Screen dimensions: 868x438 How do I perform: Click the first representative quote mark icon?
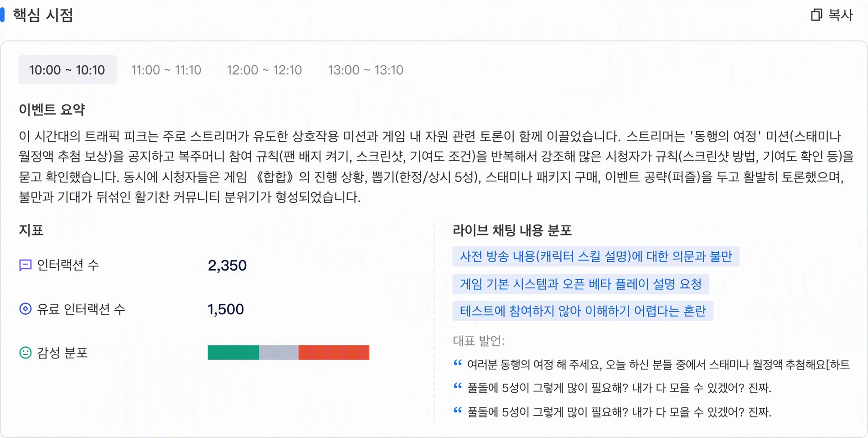(458, 364)
